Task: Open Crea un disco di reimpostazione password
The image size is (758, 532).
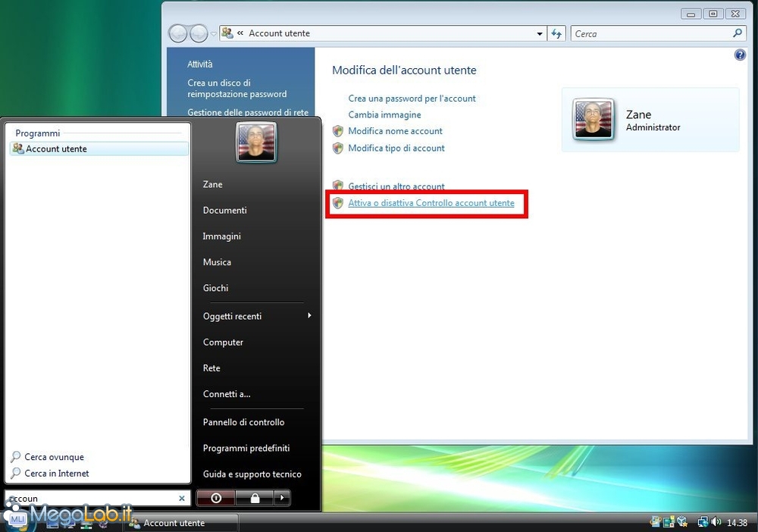Action: (x=236, y=89)
